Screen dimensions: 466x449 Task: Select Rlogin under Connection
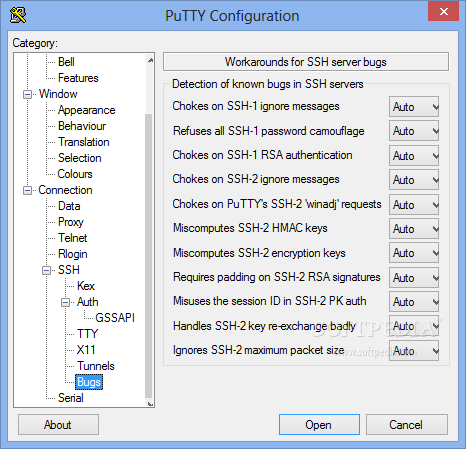(x=72, y=254)
